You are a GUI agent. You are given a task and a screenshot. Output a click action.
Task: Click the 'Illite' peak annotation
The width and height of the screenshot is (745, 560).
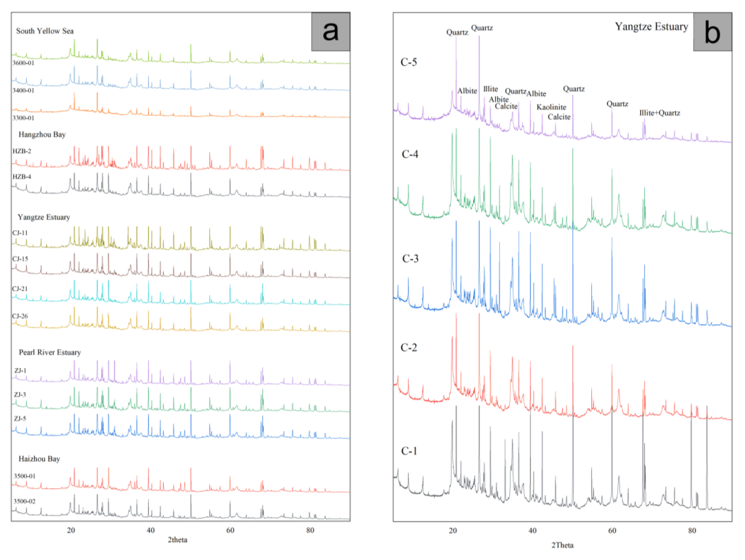[x=490, y=89]
